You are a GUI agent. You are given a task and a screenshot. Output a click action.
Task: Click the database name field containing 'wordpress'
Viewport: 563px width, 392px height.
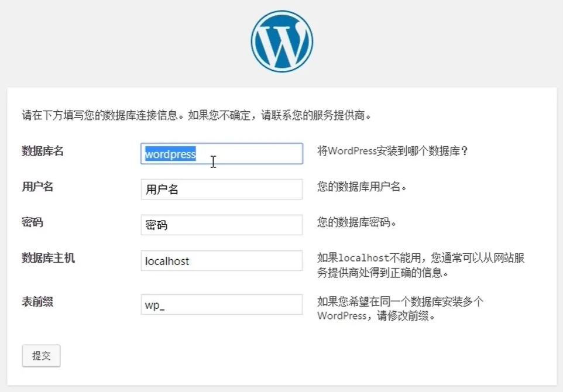(x=221, y=154)
